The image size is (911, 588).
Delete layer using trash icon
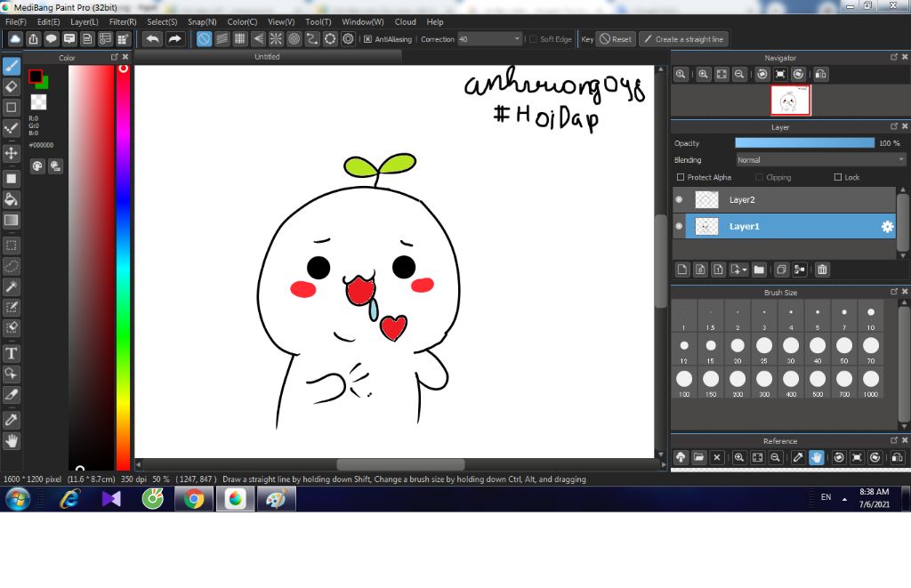[822, 270]
